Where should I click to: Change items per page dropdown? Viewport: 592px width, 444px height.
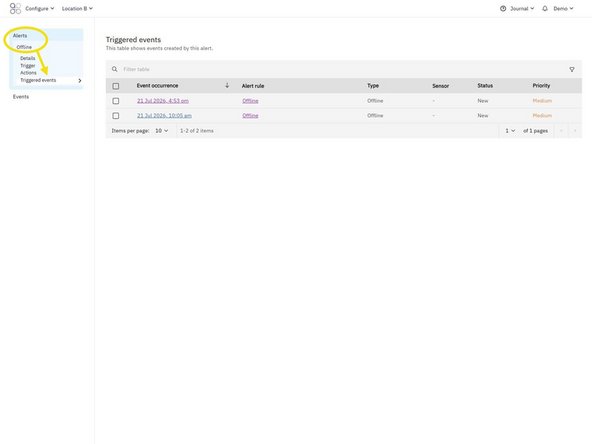(162, 131)
